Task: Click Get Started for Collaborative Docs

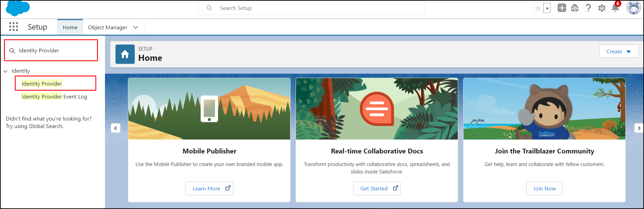Action: [x=377, y=188]
